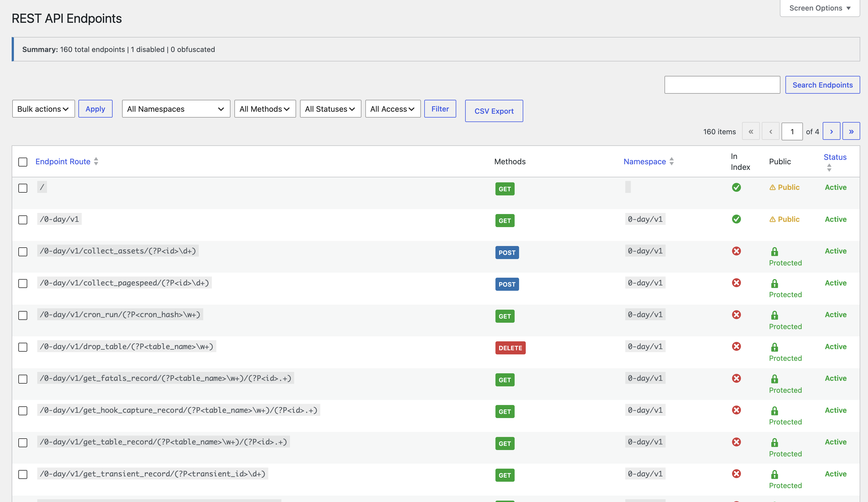Click the CSV Export button
Image resolution: width=868 pixels, height=502 pixels.
494,111
